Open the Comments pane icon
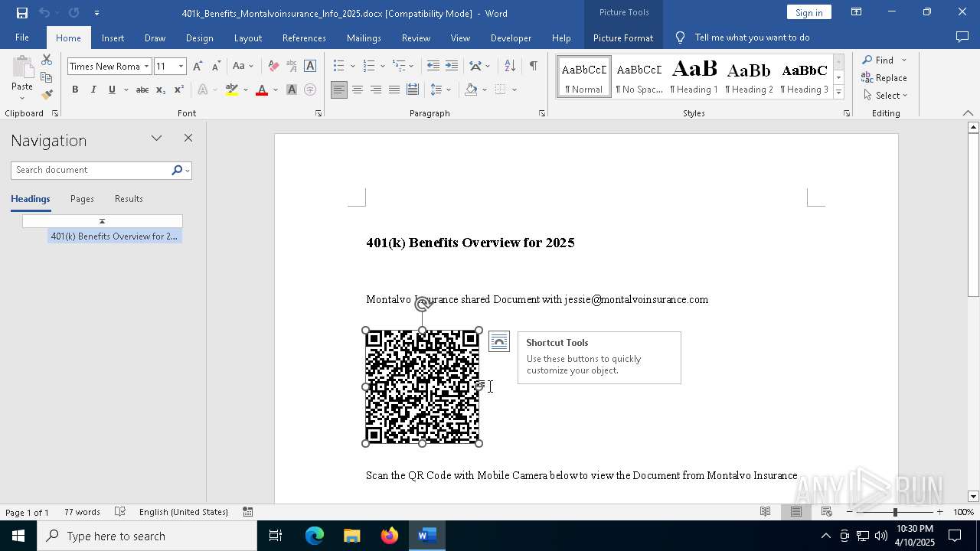Viewport: 980px width, 551px height. 962,37
